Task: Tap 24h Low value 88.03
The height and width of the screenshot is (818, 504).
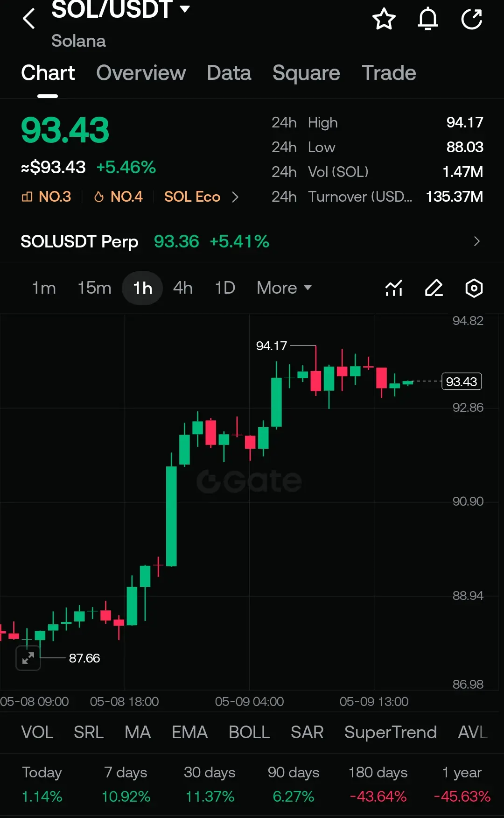Action: [x=465, y=147]
